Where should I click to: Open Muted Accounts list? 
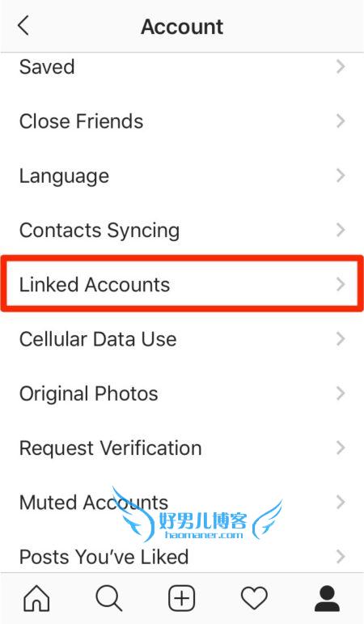point(182,503)
